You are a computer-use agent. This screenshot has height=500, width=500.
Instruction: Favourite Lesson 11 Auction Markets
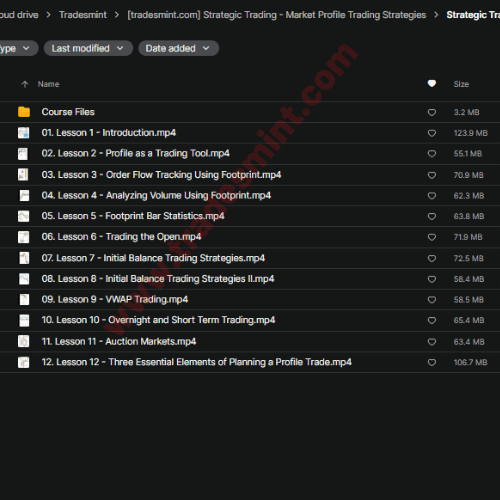(432, 342)
